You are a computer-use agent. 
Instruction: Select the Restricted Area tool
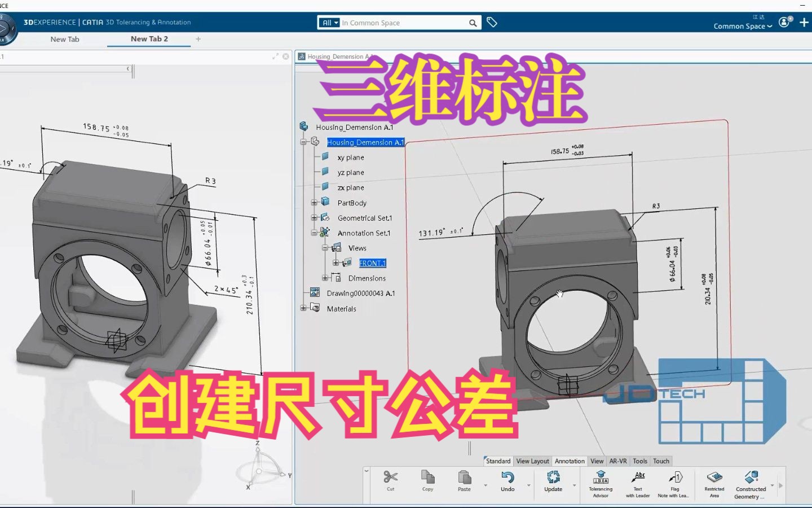714,483
